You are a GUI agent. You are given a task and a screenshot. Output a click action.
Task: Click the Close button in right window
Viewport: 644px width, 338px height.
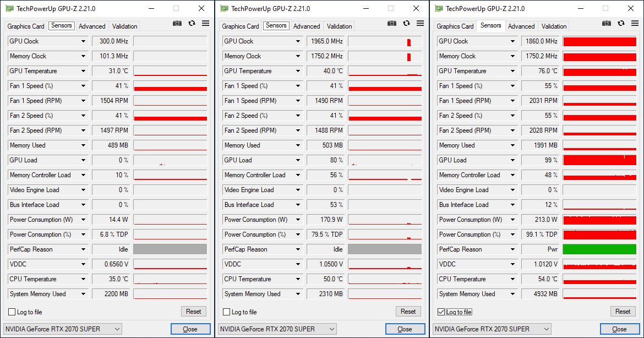[x=619, y=329]
